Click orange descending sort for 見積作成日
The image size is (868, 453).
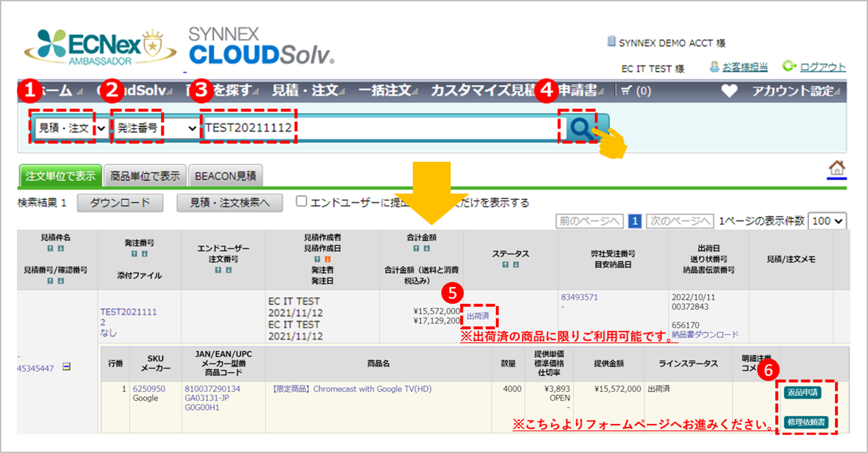coord(328,259)
